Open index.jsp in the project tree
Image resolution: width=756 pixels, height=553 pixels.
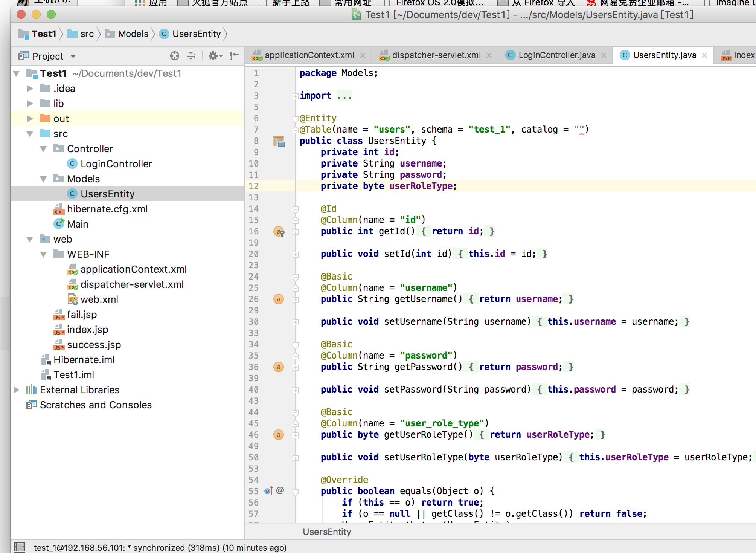tap(87, 330)
